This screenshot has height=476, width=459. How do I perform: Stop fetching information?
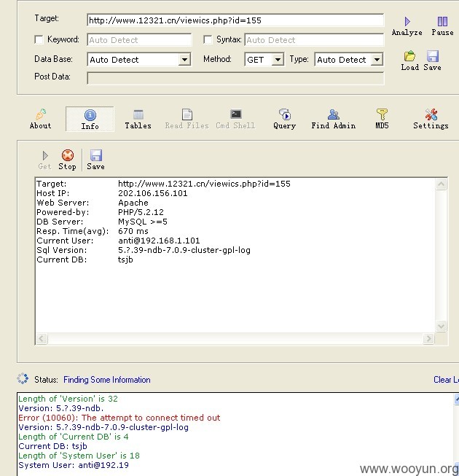pos(67,160)
